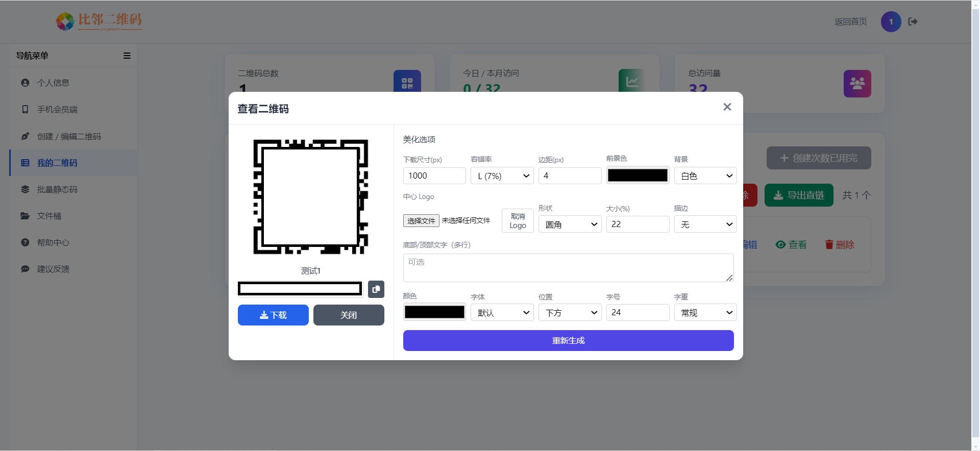Click the 总访问量 users icon
The image size is (980, 451).
(x=857, y=84)
